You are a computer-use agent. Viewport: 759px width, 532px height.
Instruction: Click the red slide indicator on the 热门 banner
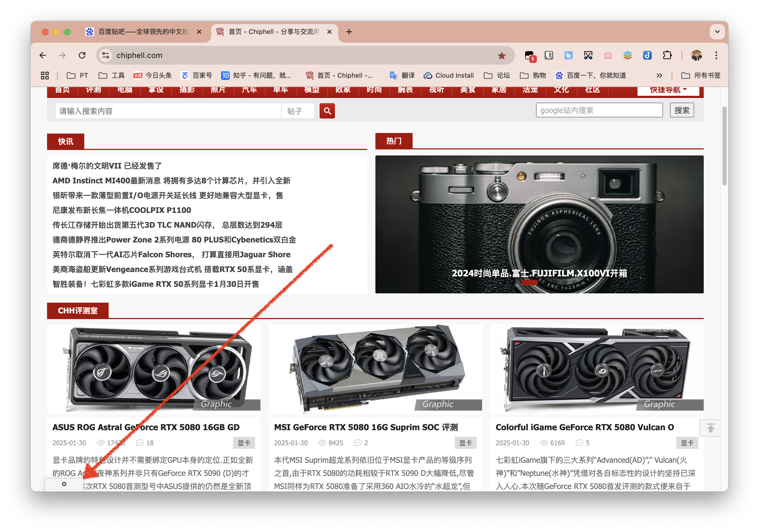coord(530,282)
